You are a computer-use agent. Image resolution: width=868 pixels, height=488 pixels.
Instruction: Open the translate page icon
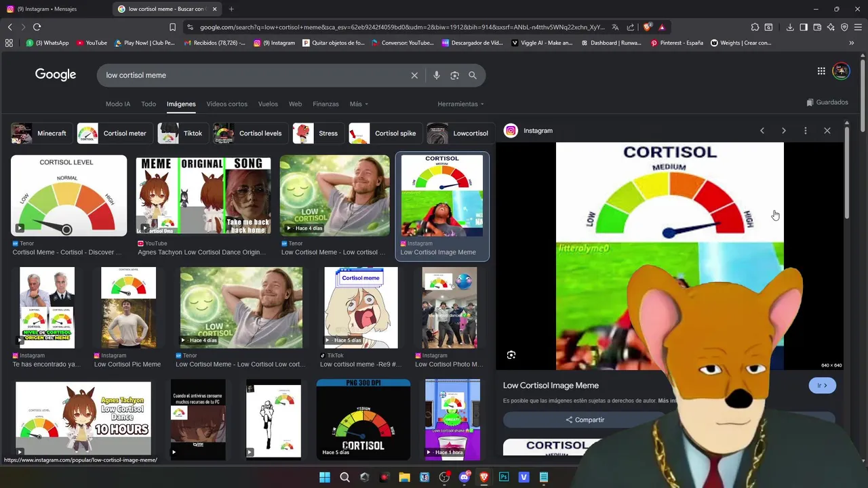tap(615, 27)
